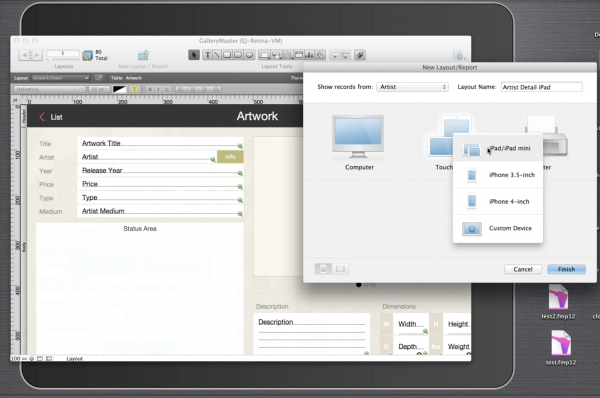600x398 pixels.
Task: Select the pointer selection tool
Action: coord(194,55)
